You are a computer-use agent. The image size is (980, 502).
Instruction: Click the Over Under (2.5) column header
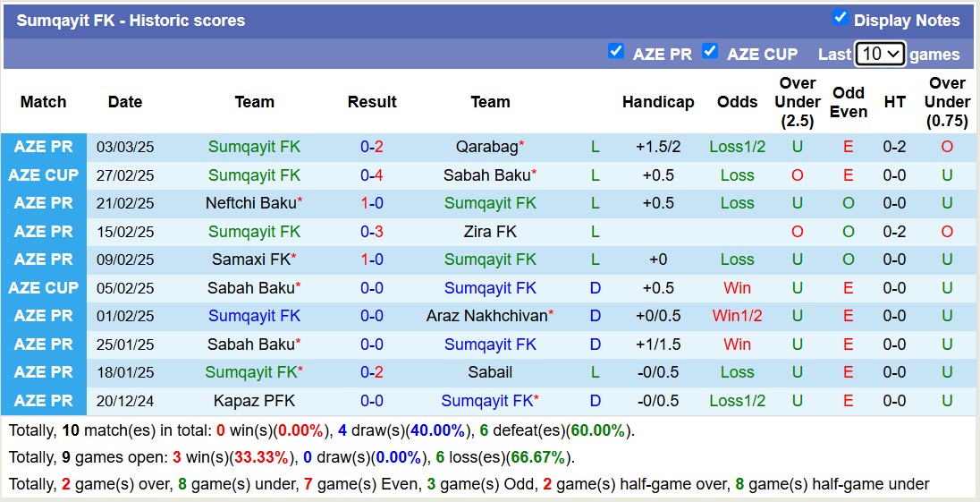click(798, 102)
